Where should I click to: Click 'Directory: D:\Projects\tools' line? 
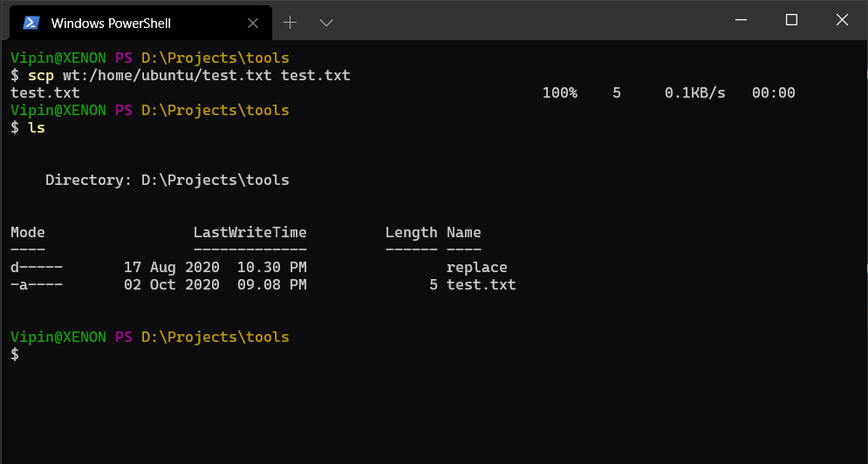tap(167, 180)
